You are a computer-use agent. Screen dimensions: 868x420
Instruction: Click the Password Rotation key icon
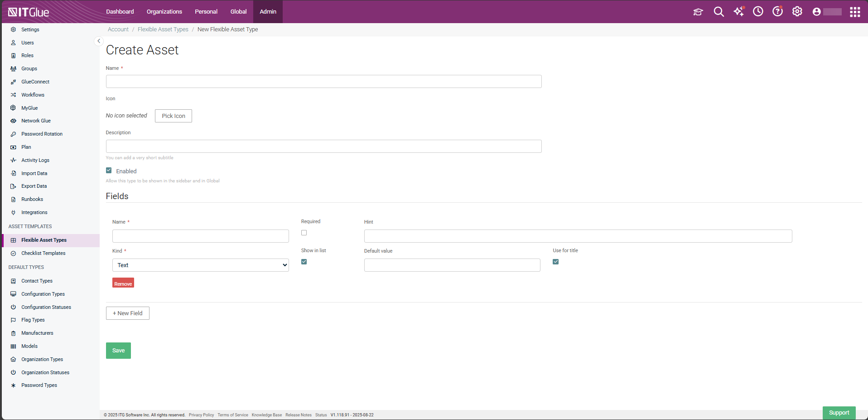coord(13,134)
